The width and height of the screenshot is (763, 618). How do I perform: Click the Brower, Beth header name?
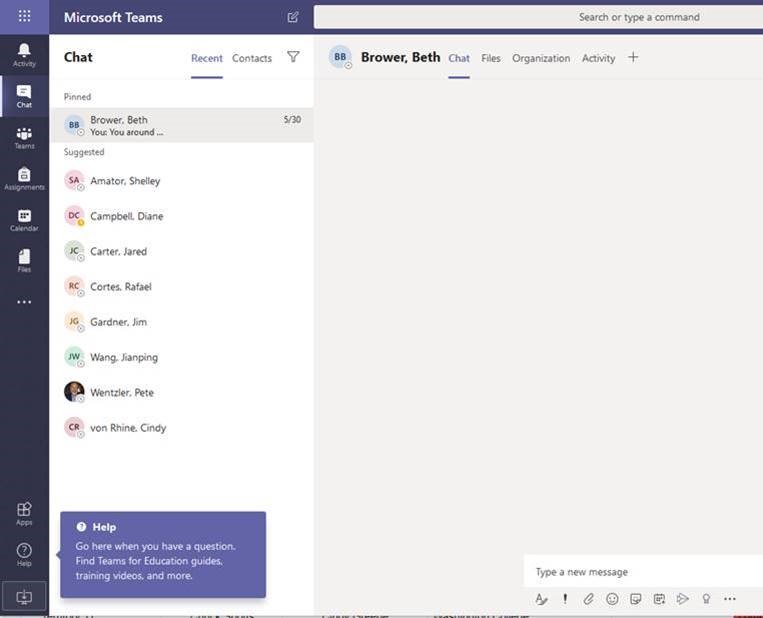pyautogui.click(x=400, y=57)
